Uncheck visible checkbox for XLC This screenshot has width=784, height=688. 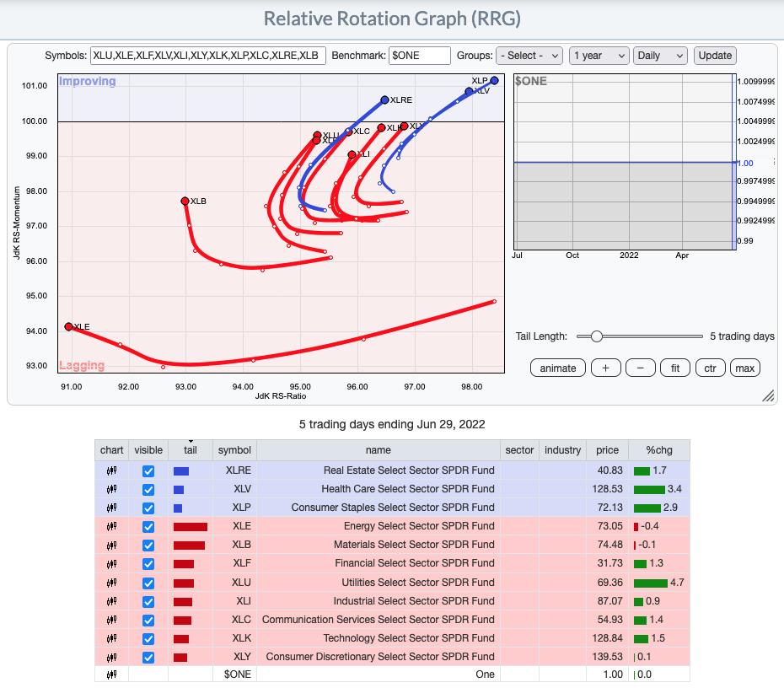[x=148, y=621]
